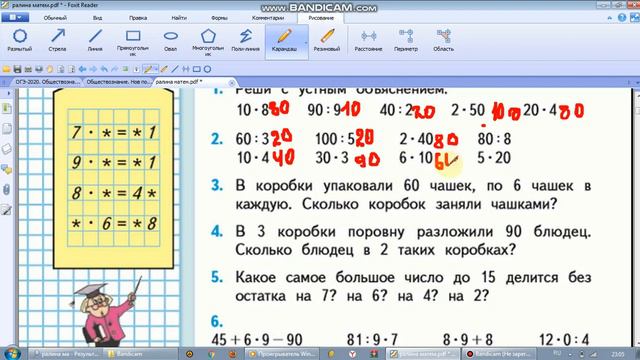640x360 pixels.
Task: Switch to Проигрыватель Windows taskbar item
Action: click(x=282, y=354)
